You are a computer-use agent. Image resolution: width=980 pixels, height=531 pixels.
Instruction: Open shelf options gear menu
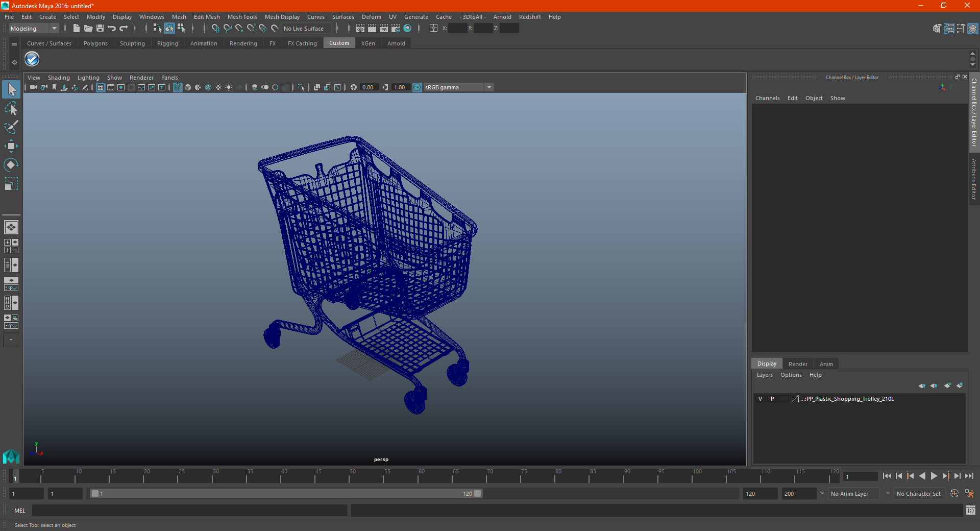click(14, 62)
